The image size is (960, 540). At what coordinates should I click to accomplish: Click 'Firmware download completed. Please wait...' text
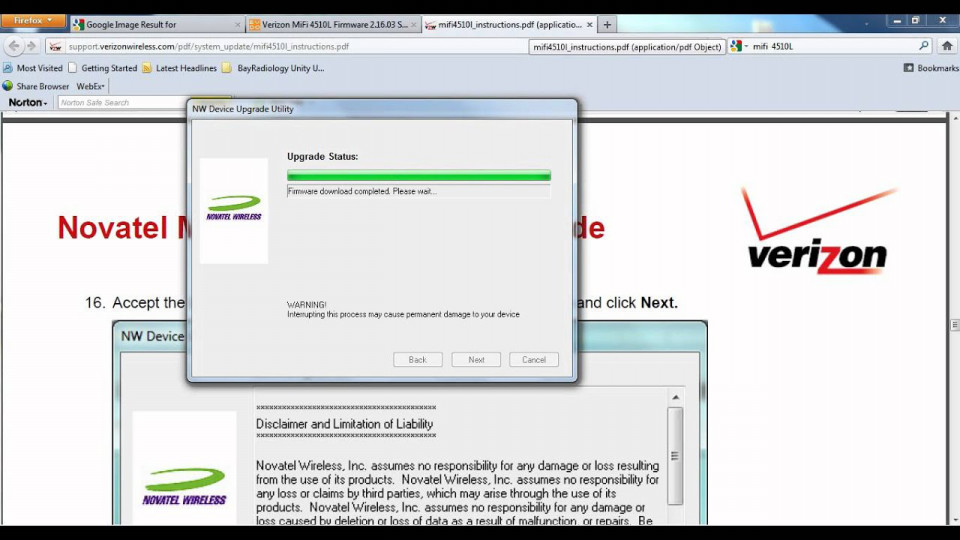coord(362,191)
